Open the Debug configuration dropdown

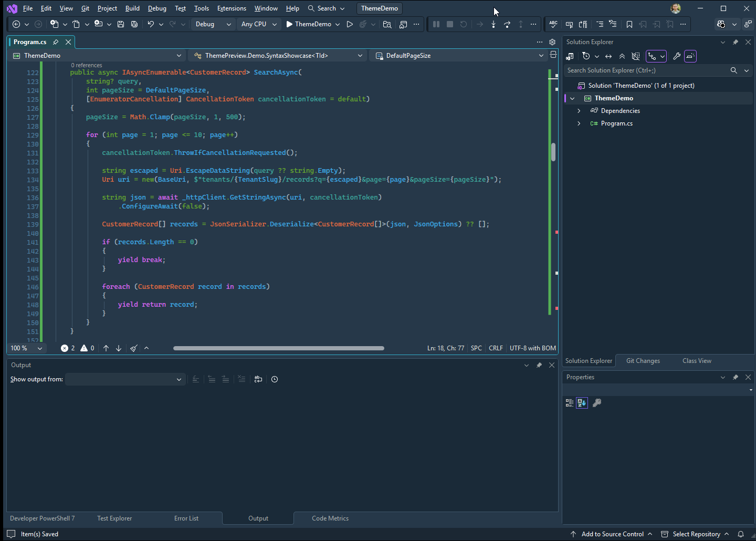tap(213, 24)
